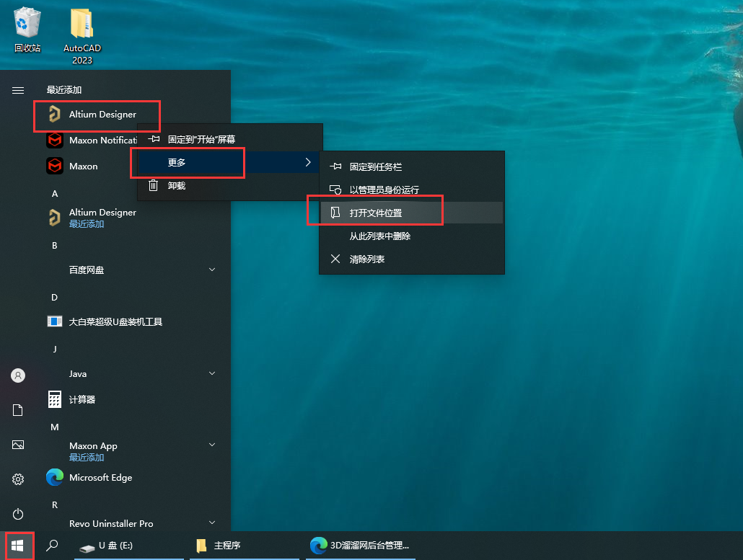The width and height of the screenshot is (743, 560).
Task: Click the Windows Start button
Action: point(17,546)
